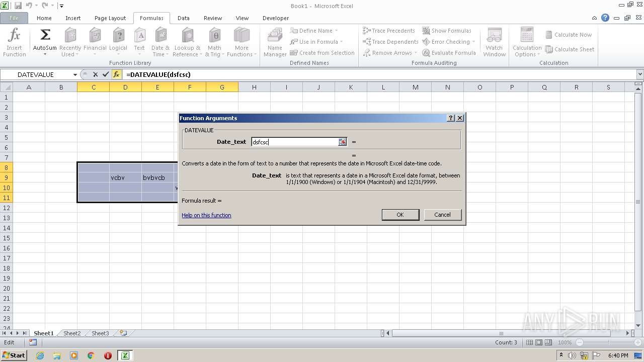This screenshot has height=362, width=644.
Task: Open Internet Explorer from taskbar
Action: [40, 355]
